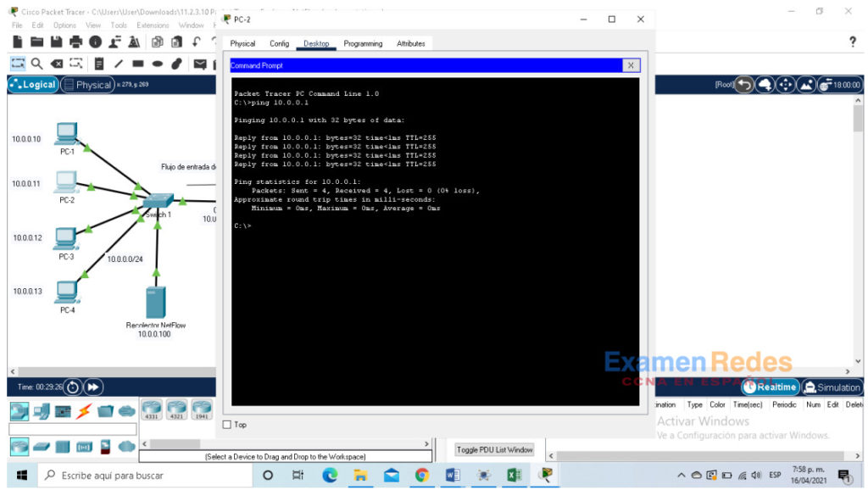Open the Extensions menu
868x490 pixels.
pos(152,25)
